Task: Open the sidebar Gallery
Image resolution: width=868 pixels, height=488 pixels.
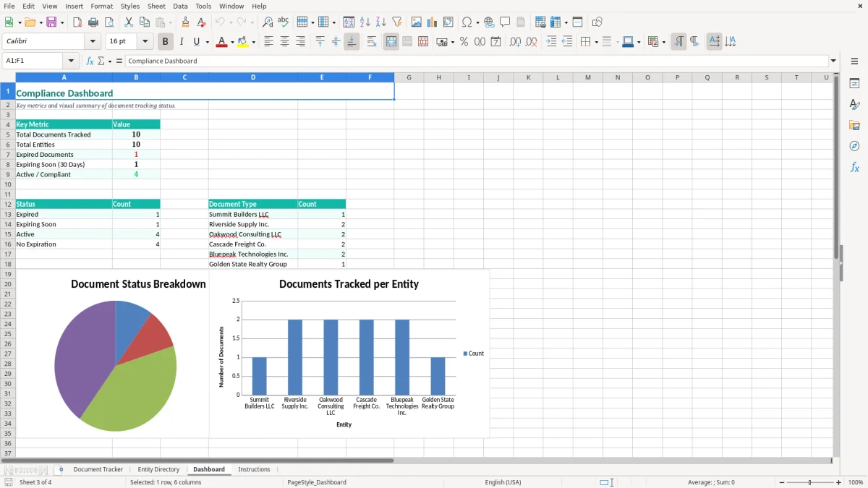Action: click(x=854, y=125)
